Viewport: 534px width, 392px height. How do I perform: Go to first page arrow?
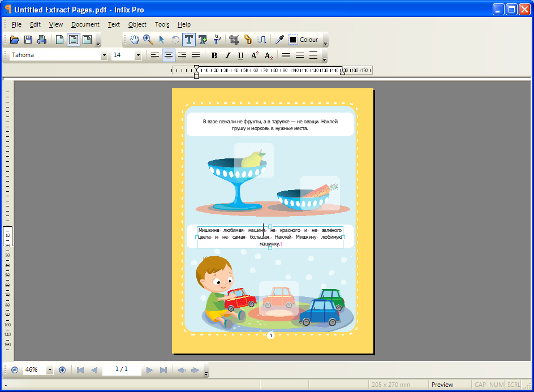click(x=80, y=370)
